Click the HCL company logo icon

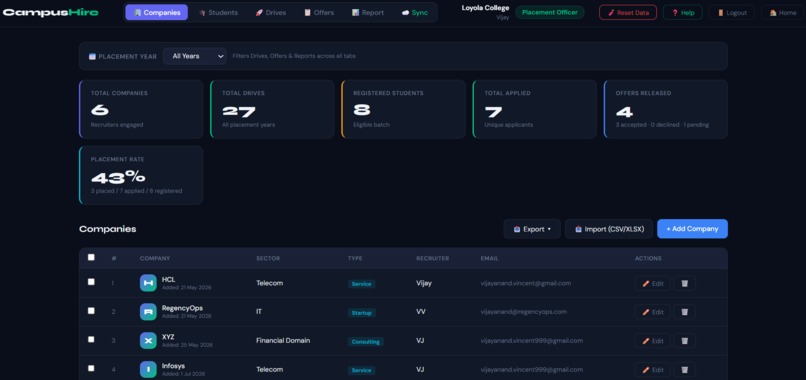148,283
